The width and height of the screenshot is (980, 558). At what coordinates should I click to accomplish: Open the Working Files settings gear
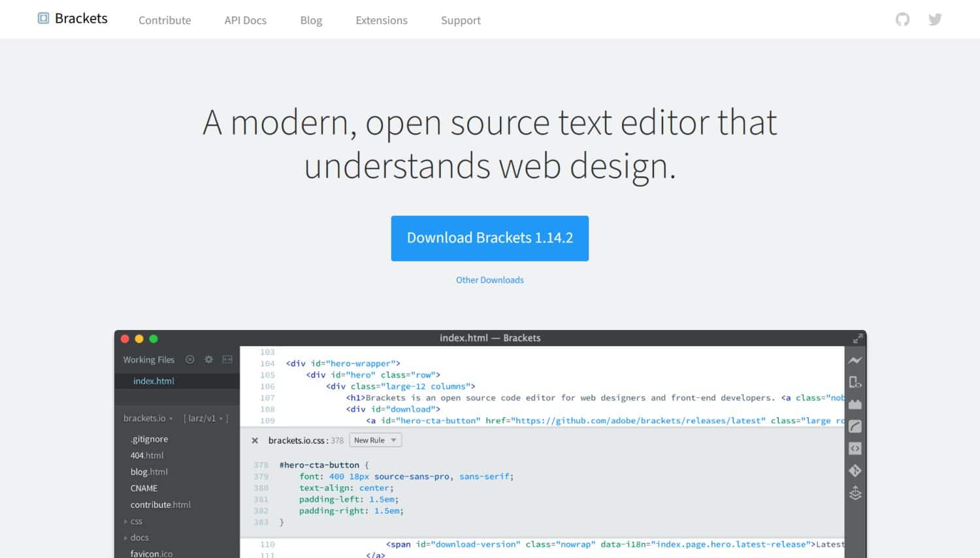[208, 359]
